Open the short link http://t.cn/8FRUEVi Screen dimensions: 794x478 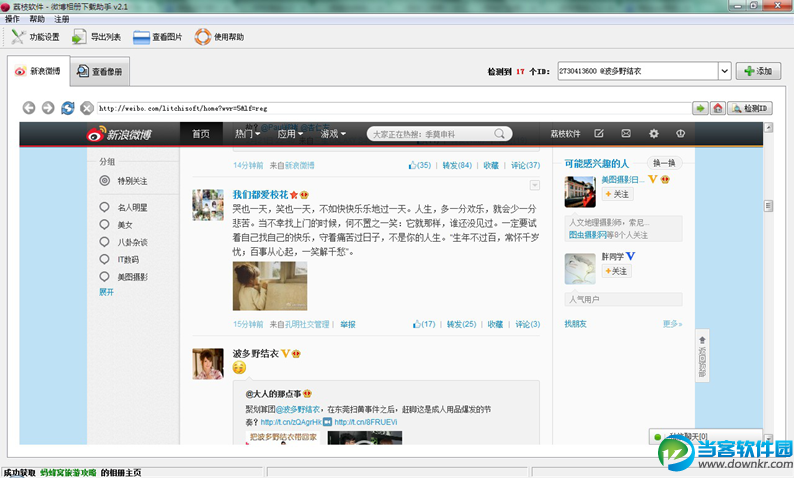pyautogui.click(x=366, y=422)
